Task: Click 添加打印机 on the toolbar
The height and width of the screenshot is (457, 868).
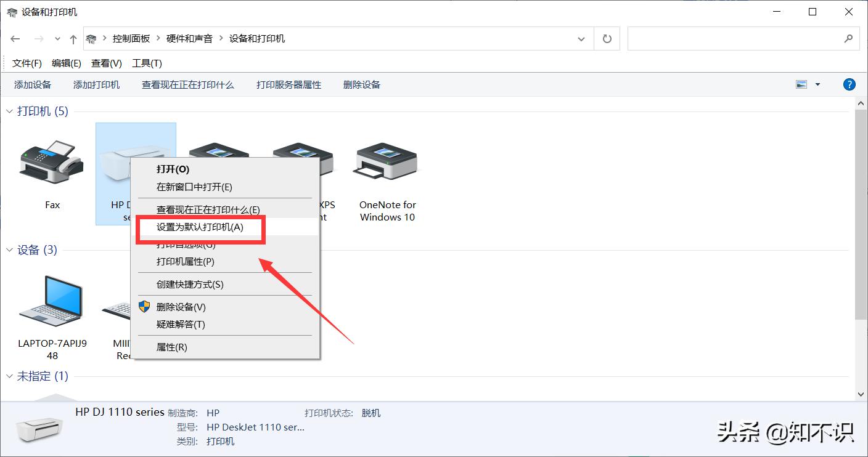Action: pyautogui.click(x=96, y=84)
